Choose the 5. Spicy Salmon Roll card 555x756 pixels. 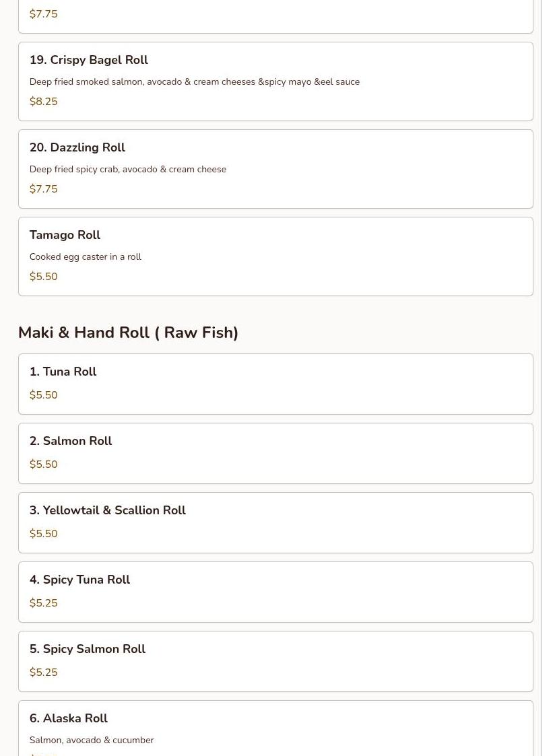coord(275,662)
